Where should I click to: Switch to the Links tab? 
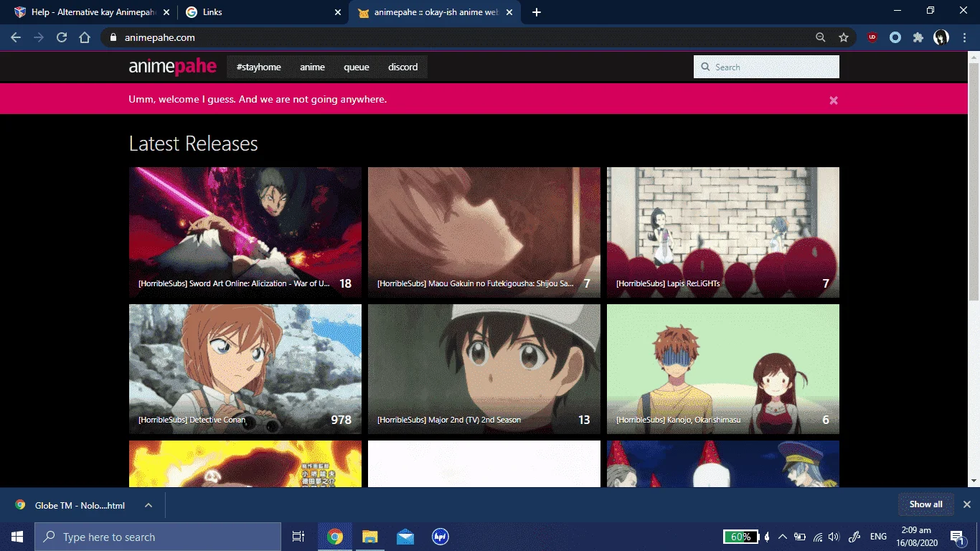tap(262, 12)
